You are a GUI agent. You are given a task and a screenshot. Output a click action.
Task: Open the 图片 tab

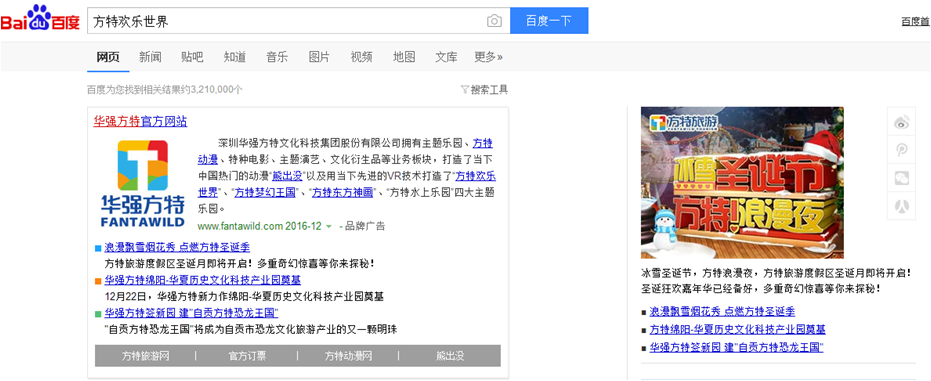coord(319,57)
